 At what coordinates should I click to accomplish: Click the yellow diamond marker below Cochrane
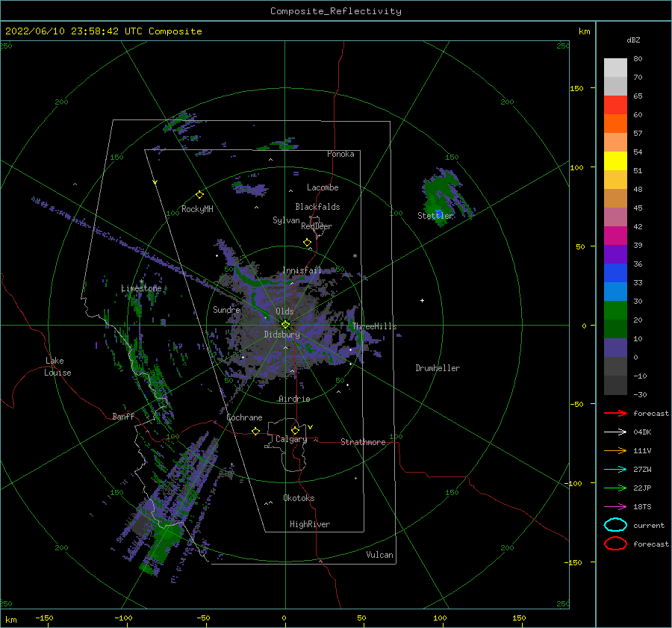click(255, 431)
